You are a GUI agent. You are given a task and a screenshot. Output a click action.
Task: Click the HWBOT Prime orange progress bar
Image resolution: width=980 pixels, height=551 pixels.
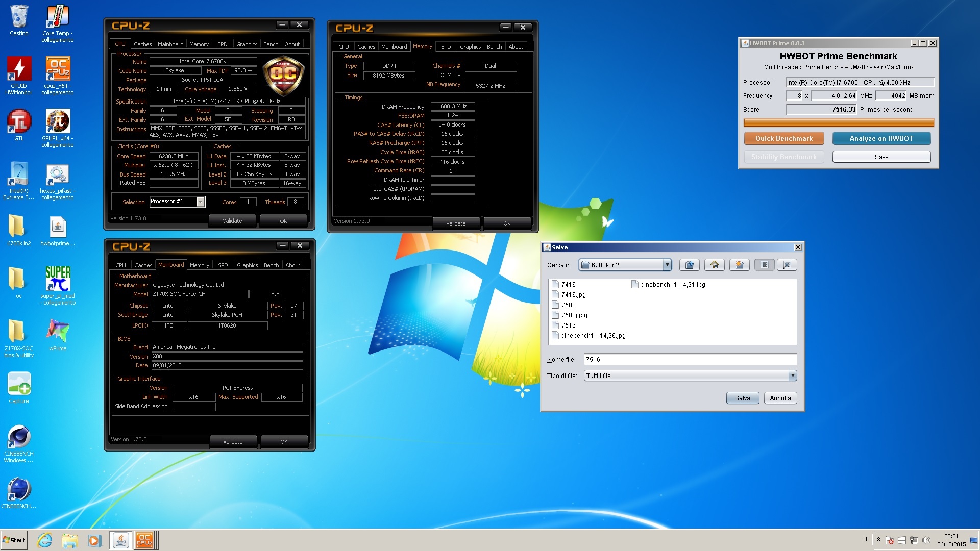(x=839, y=122)
